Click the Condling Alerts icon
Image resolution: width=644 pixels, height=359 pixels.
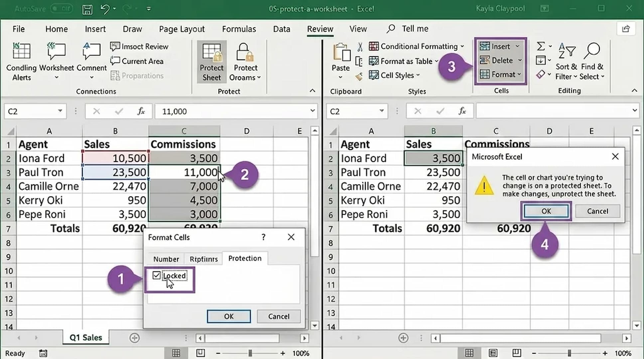pyautogui.click(x=21, y=51)
